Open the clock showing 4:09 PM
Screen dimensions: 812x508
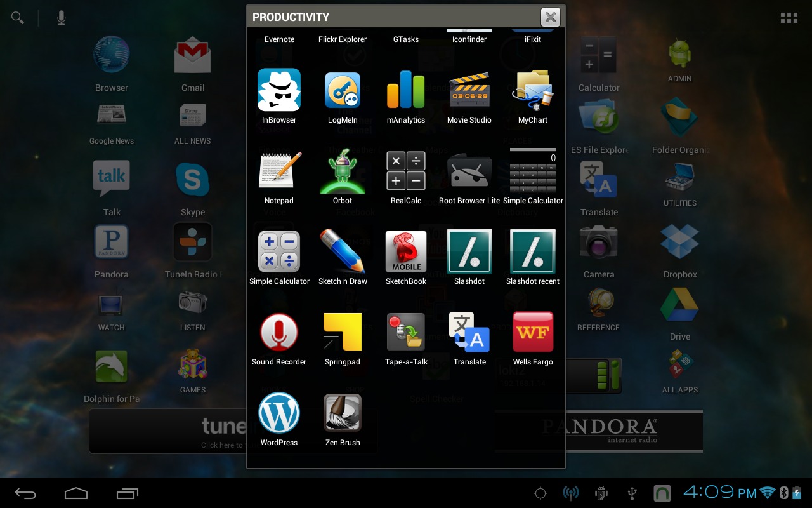720,492
